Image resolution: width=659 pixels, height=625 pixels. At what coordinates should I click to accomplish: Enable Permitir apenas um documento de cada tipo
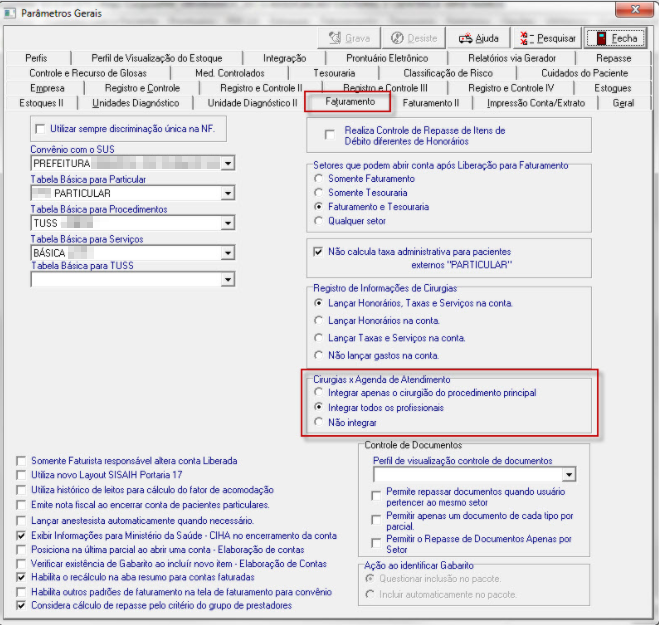click(x=376, y=520)
